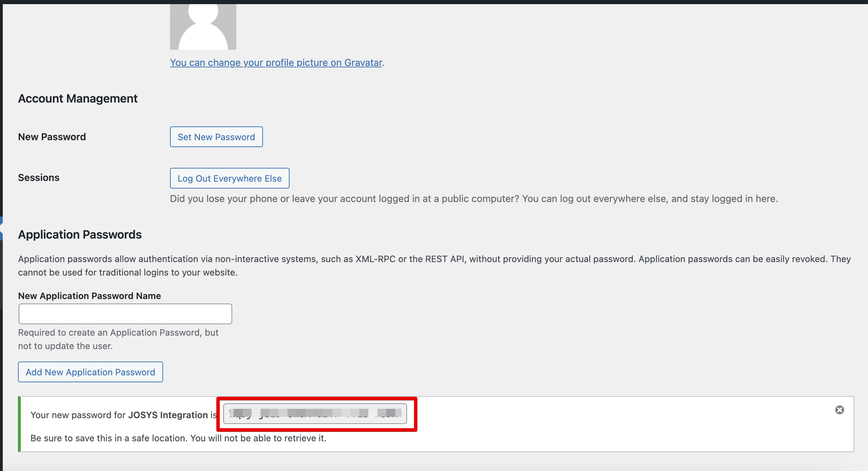Click the JOSYS Integration bold text
868x471 pixels.
point(168,415)
